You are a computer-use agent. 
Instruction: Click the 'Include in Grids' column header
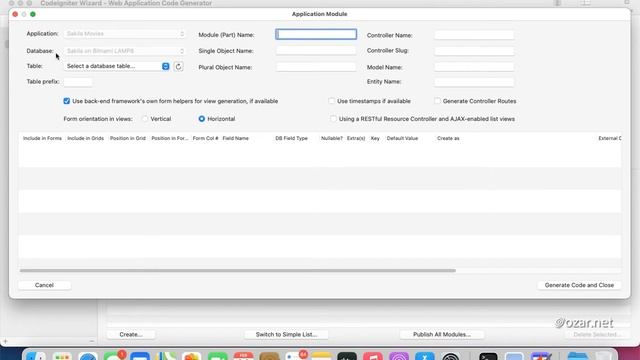pos(86,138)
